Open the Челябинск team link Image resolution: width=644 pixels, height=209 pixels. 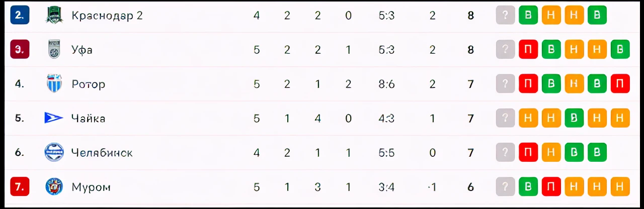click(x=102, y=153)
